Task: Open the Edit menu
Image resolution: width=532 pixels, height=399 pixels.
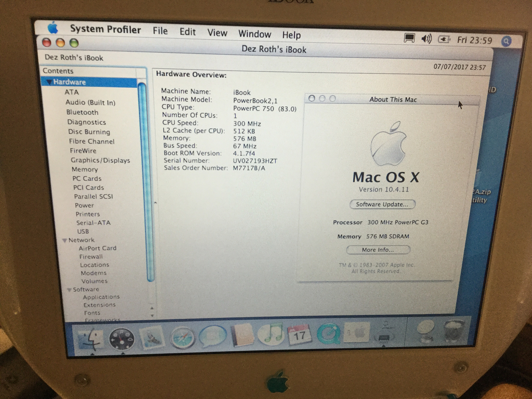Action: pyautogui.click(x=187, y=32)
